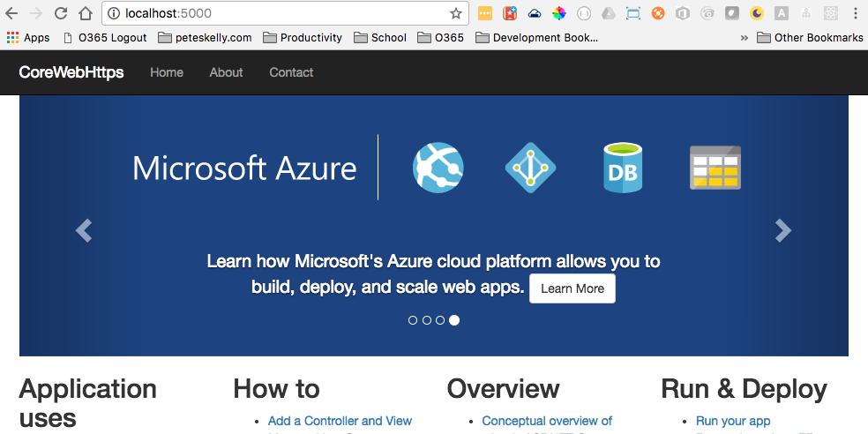
Task: Open the gray camera extension icon
Action: click(x=707, y=13)
